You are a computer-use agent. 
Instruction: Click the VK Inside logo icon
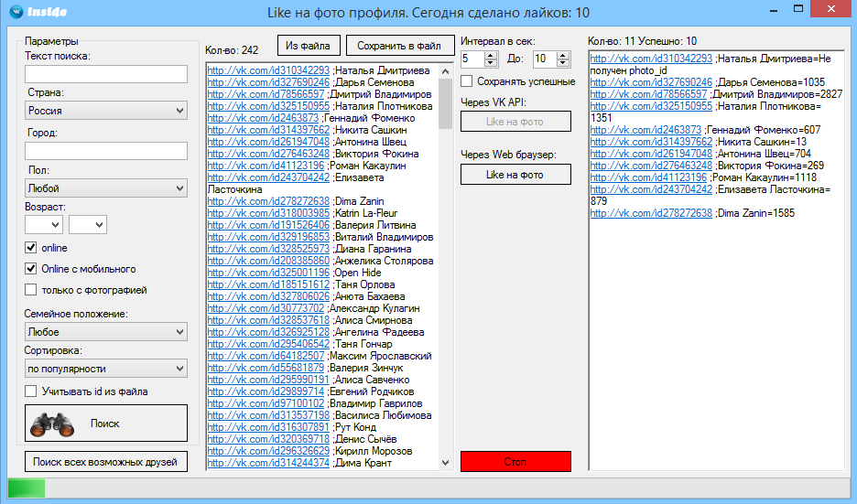pos(17,12)
